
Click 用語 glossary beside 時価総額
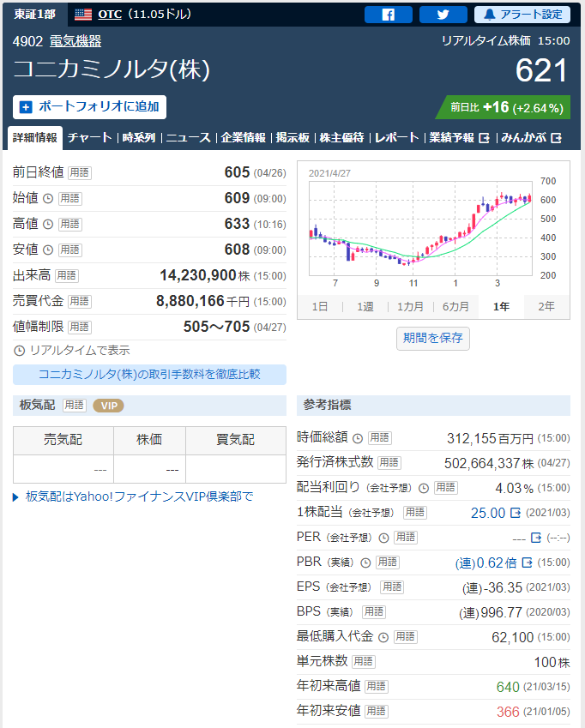coord(380,438)
